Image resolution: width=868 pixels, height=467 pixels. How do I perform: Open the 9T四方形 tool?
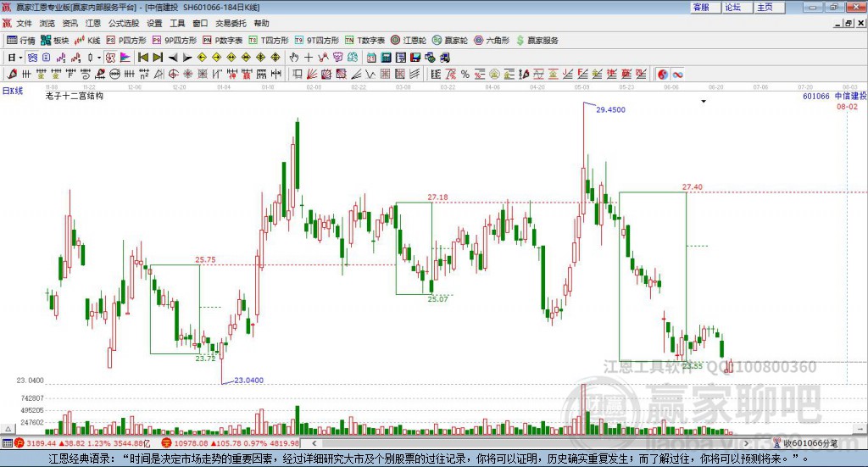click(317, 41)
